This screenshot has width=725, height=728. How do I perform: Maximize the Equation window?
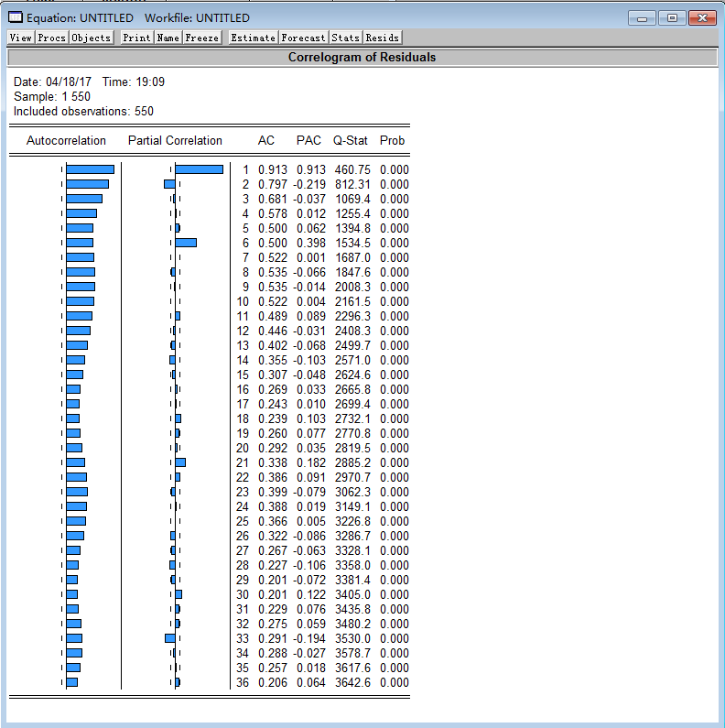click(672, 18)
